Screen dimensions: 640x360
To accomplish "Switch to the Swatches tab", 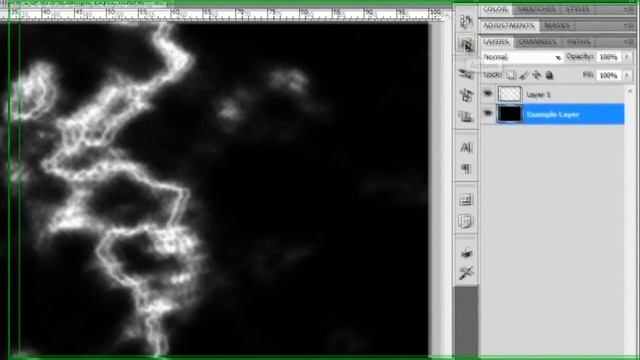I will pos(536,9).
